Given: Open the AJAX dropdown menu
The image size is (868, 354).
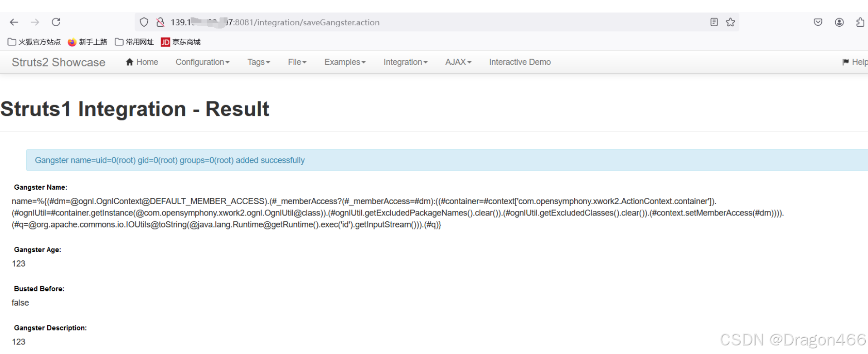Looking at the screenshot, I should point(458,62).
